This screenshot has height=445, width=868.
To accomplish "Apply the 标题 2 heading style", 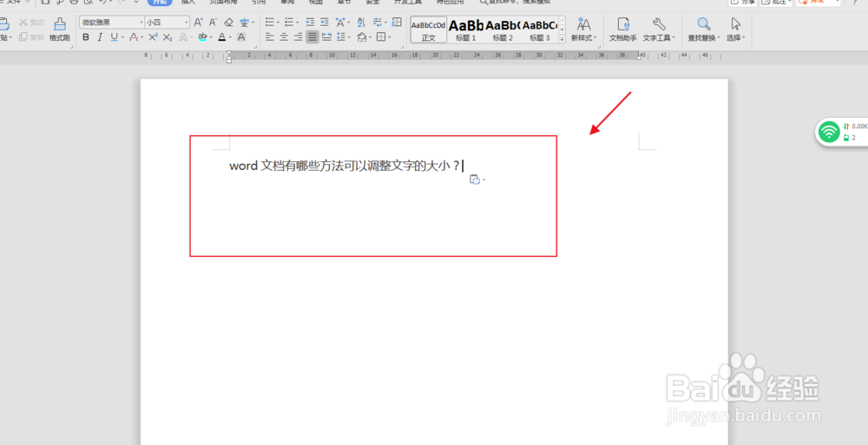I will (503, 29).
